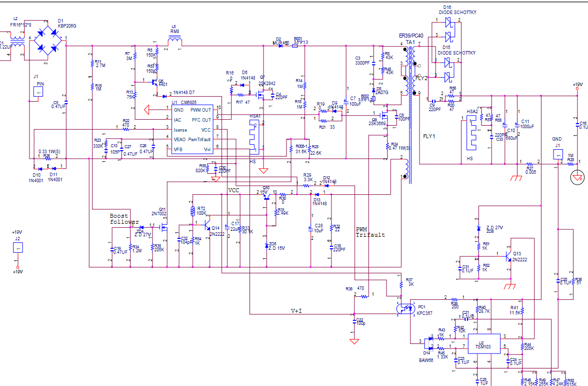Screen dimensions: 588x386
Task: Click the R26 0.33 1W(S) resistor
Action: 47,158
